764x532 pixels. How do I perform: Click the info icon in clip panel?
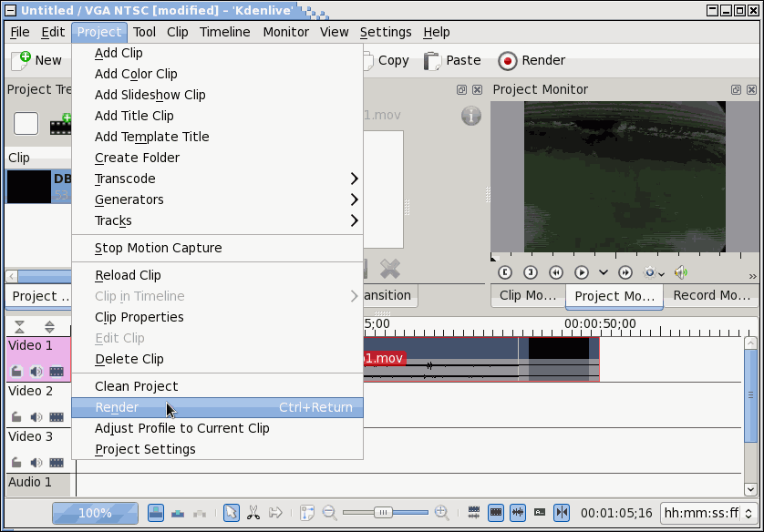point(471,116)
